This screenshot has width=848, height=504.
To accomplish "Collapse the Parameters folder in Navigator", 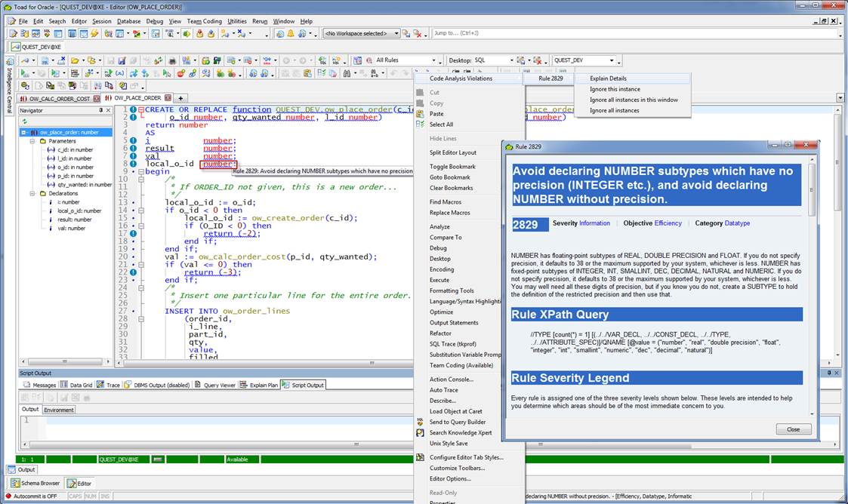I will tap(32, 141).
